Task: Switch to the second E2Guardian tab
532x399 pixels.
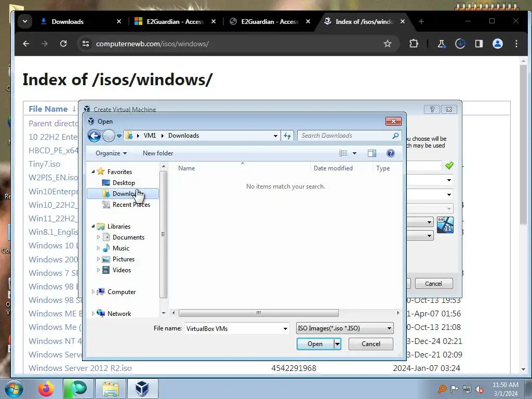Action: pos(270,21)
